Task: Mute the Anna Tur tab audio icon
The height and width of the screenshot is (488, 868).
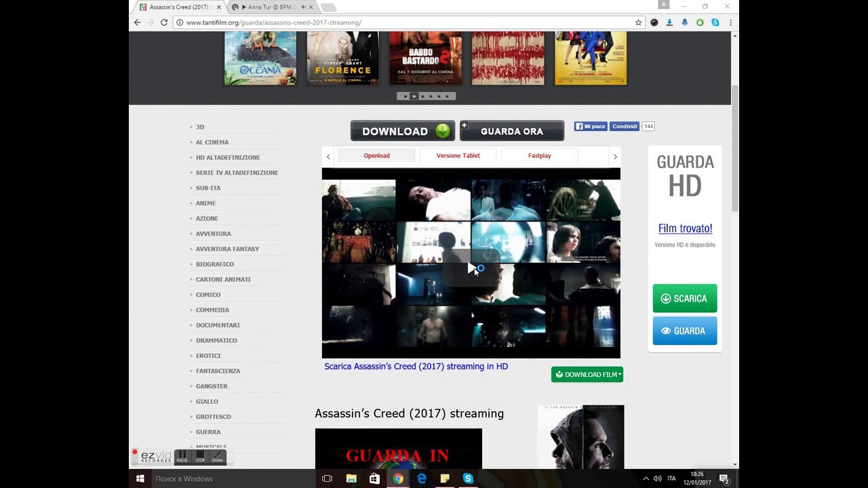Action: pos(302,7)
